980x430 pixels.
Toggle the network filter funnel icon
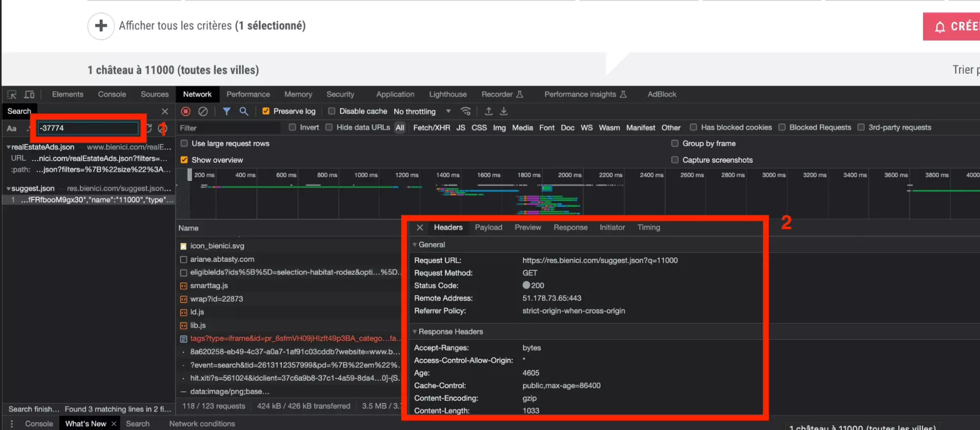[x=226, y=111]
